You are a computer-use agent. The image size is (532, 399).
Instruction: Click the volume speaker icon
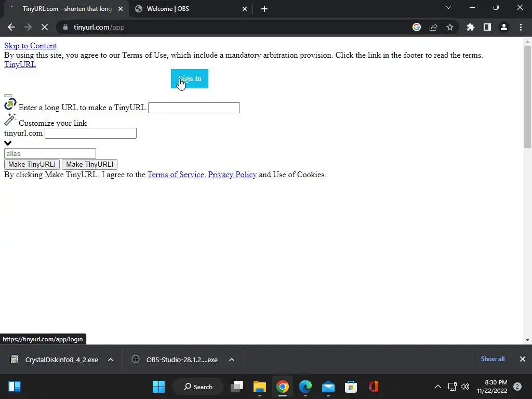point(465,387)
